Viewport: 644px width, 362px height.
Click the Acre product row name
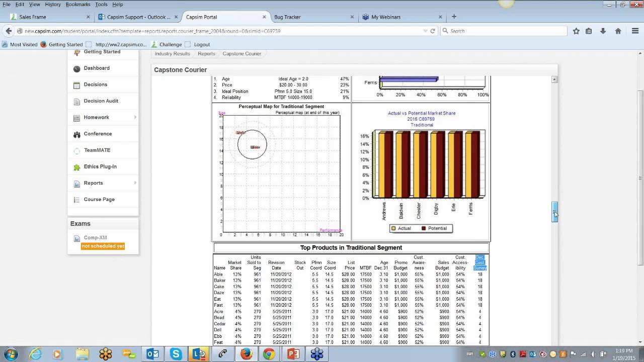point(218,312)
